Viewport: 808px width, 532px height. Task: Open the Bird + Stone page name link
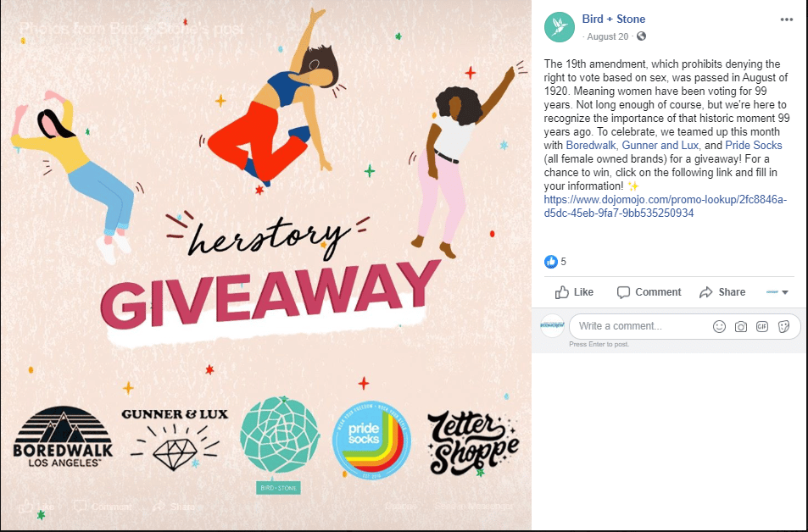point(613,19)
